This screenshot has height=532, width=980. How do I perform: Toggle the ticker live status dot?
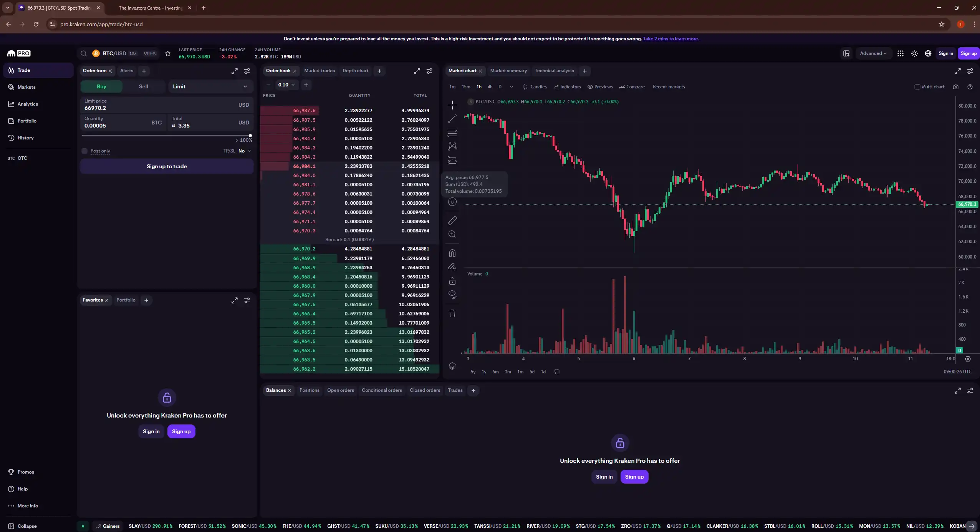point(83,526)
